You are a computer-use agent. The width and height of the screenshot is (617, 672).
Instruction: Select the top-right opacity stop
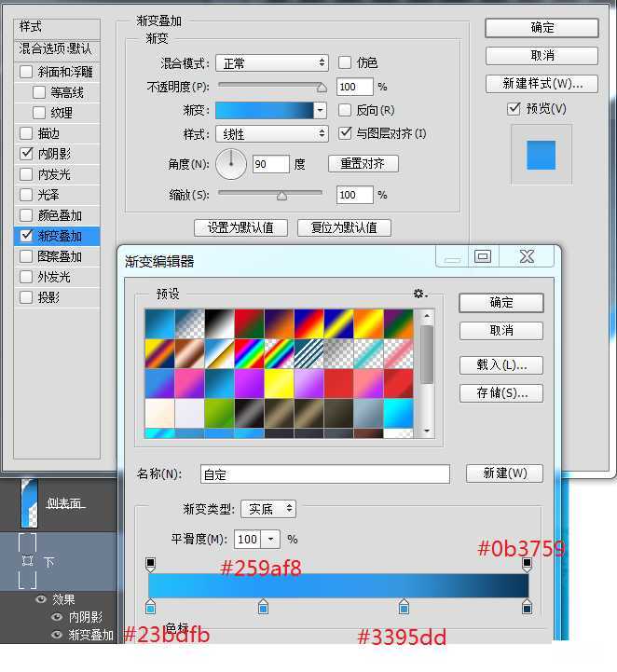(527, 563)
